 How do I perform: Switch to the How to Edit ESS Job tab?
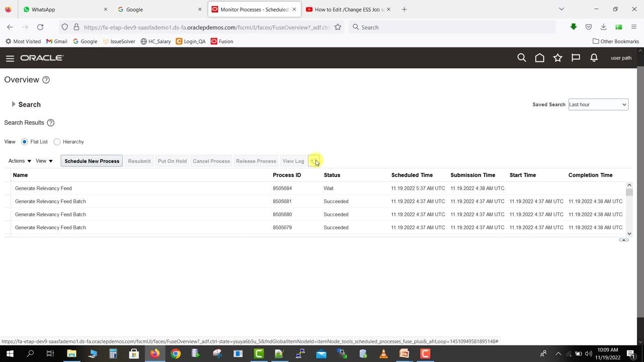coord(348,9)
